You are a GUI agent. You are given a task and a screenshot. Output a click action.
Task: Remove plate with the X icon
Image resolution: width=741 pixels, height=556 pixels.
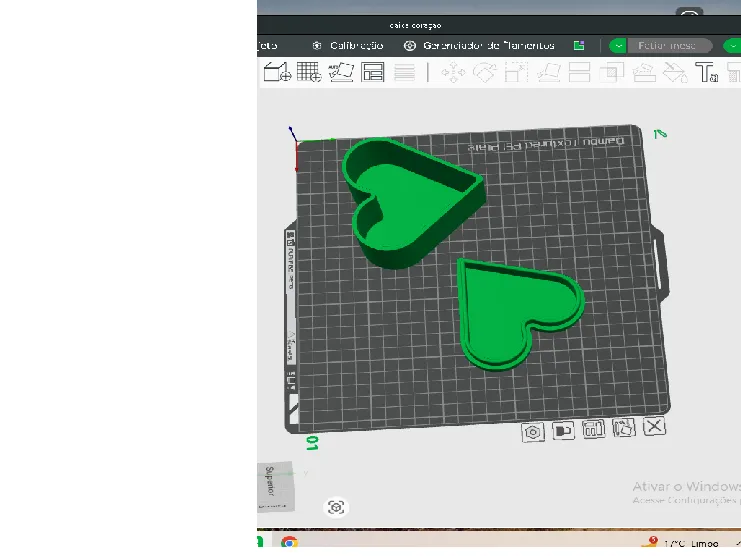[655, 426]
